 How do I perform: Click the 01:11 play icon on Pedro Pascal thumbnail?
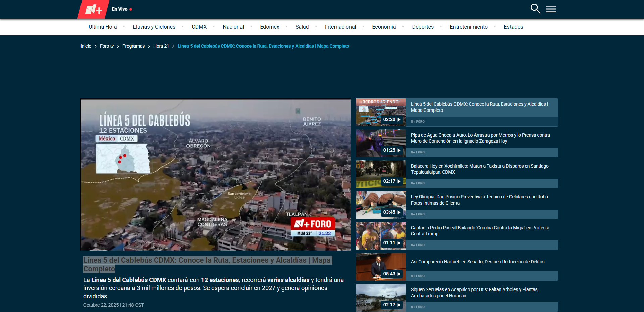pyautogui.click(x=399, y=243)
